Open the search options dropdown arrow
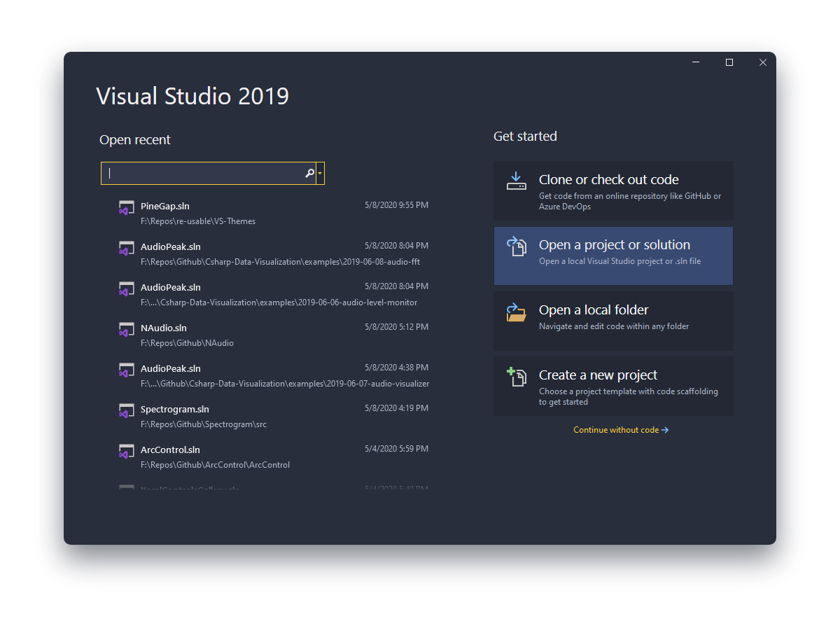This screenshot has width=840, height=626. [320, 173]
